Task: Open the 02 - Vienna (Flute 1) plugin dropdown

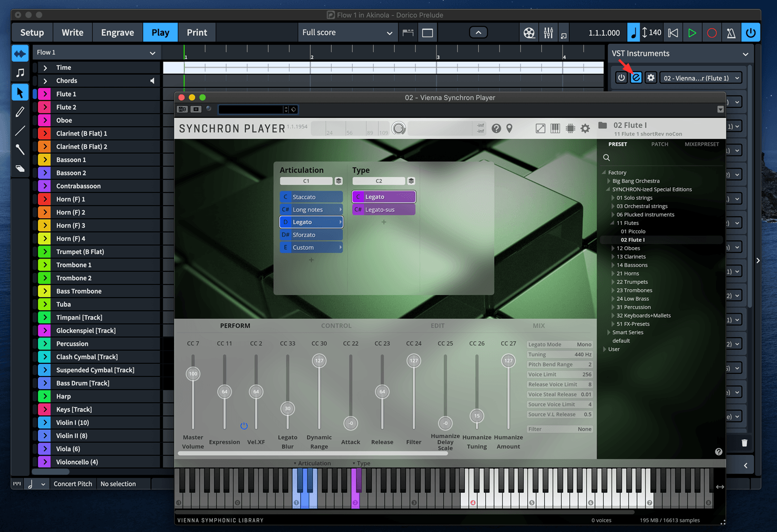Action: (701, 78)
